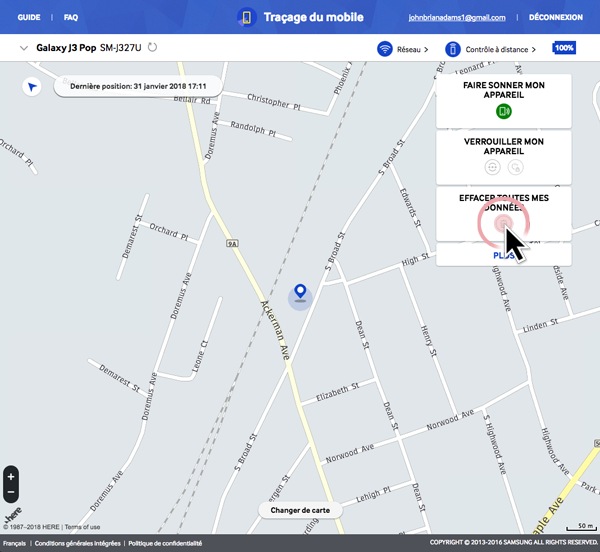Expand PLUS options
This screenshot has height=552, width=600.
[504, 255]
